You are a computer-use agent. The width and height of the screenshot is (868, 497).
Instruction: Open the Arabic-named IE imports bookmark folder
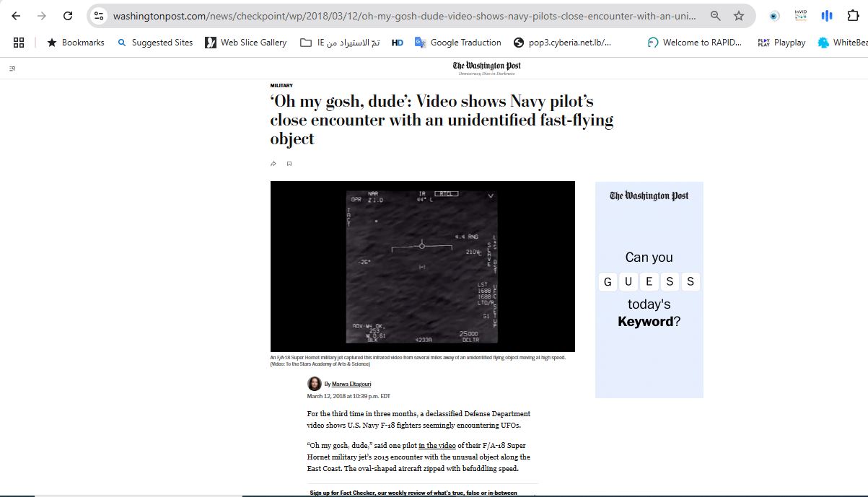point(339,43)
